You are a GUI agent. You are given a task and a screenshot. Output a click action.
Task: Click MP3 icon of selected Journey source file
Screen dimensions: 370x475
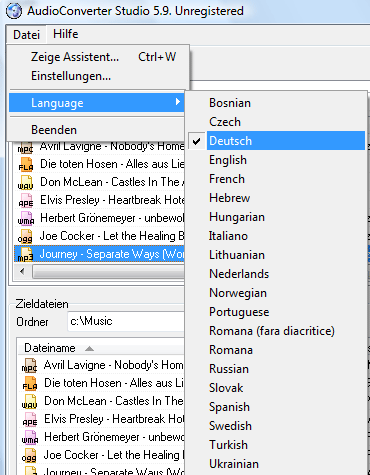(x=25, y=254)
